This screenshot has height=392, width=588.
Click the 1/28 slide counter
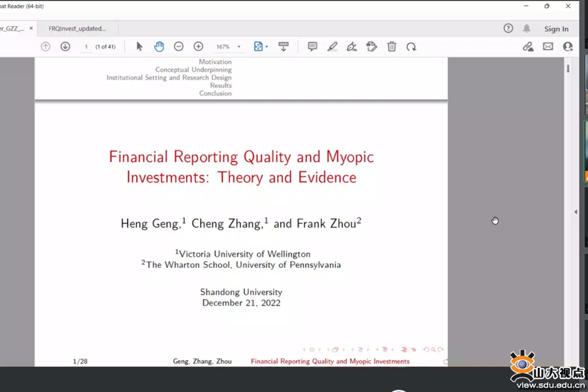[80, 361]
